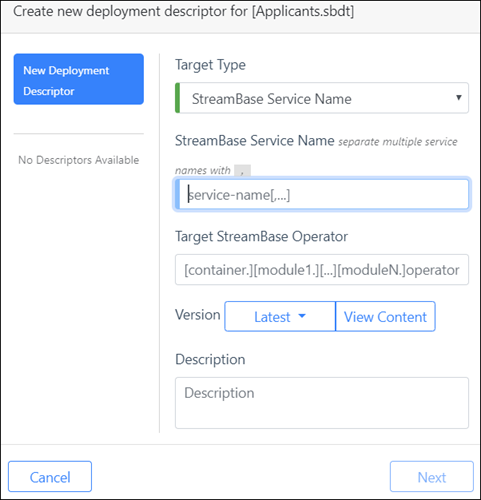Click the Next button
The height and width of the screenshot is (500, 481).
click(x=432, y=477)
